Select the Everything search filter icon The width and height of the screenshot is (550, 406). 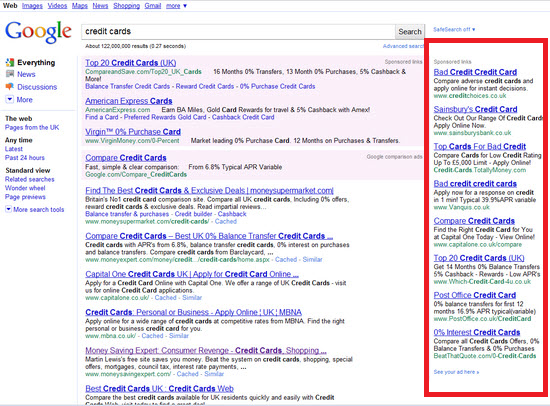point(10,63)
